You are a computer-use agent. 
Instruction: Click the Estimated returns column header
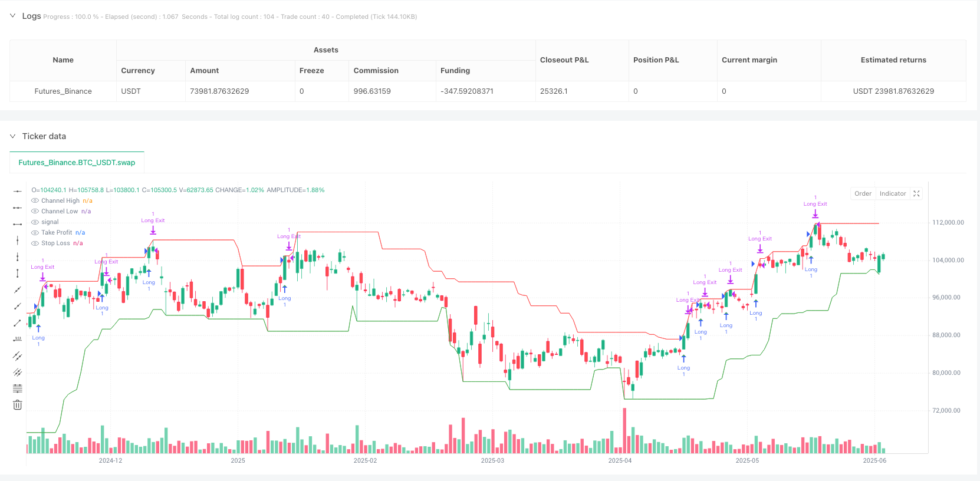893,60
